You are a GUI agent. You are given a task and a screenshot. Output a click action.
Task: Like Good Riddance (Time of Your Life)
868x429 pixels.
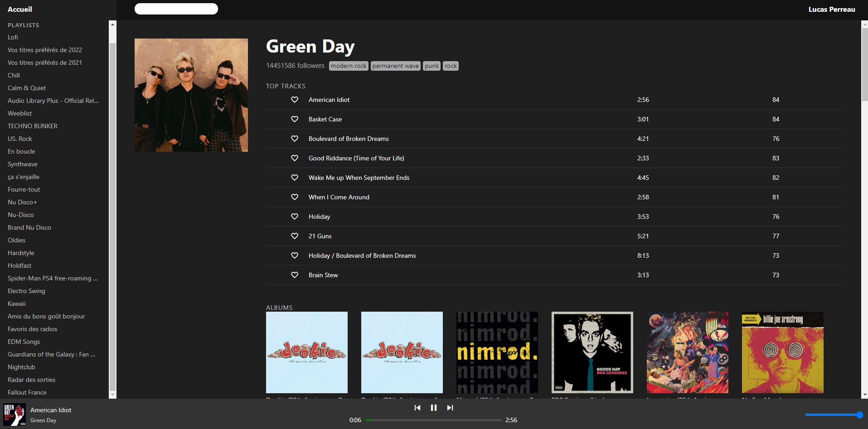tap(295, 158)
